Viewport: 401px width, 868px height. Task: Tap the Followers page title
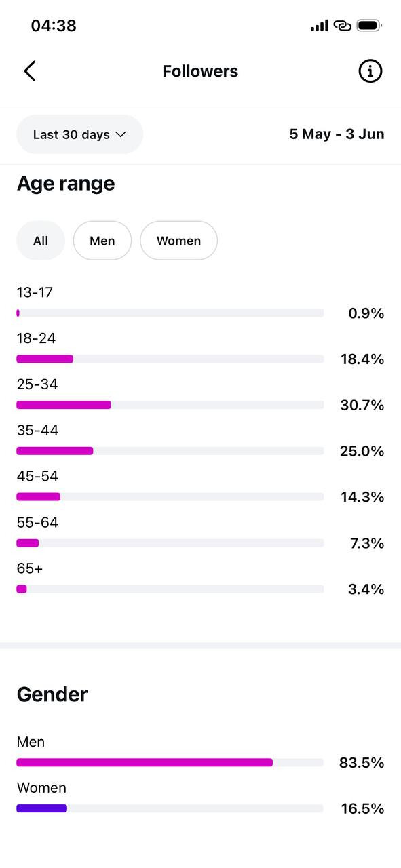200,71
